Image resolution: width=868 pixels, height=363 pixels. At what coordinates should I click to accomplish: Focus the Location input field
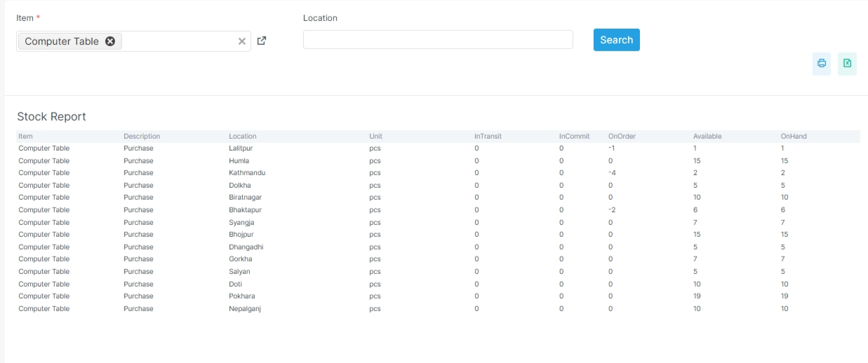[x=438, y=40]
